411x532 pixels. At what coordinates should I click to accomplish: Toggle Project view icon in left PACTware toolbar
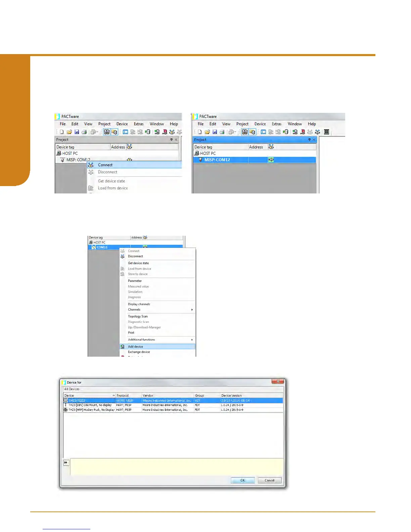(106, 132)
